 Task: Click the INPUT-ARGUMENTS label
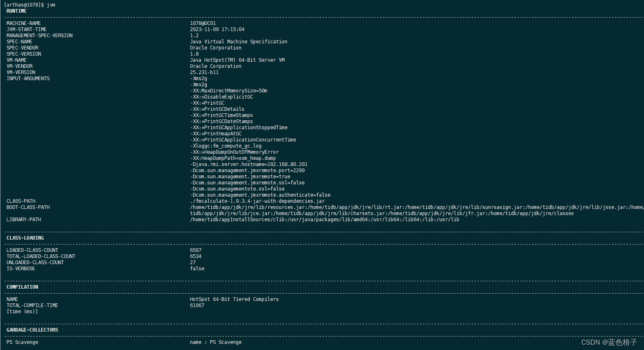coord(28,79)
